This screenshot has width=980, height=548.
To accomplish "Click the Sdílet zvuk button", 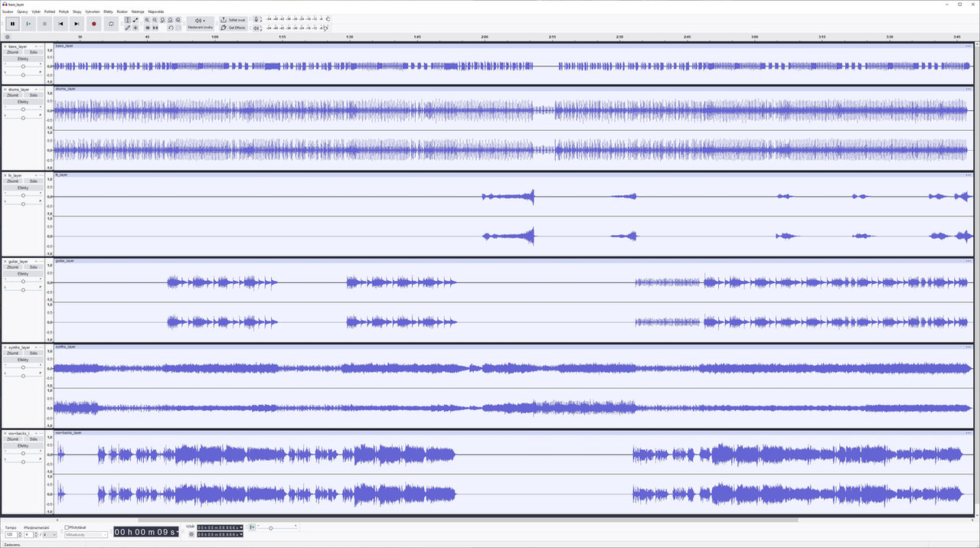I will [x=234, y=20].
